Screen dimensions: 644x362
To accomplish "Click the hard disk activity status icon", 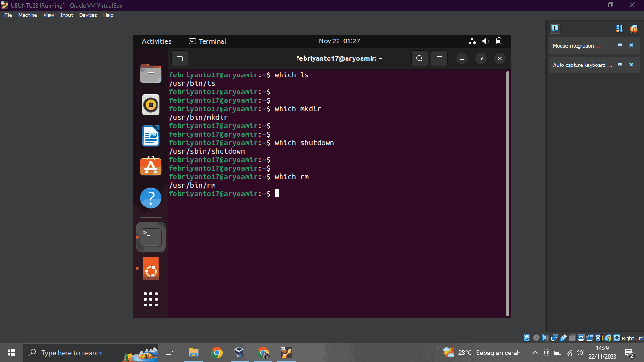I will [527, 337].
